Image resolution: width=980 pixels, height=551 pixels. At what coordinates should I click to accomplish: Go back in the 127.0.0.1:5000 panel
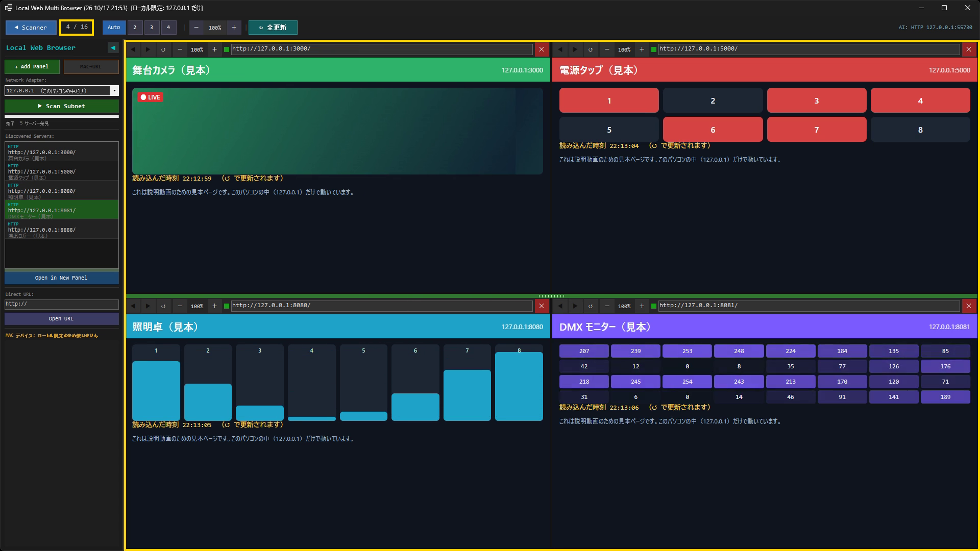point(560,49)
